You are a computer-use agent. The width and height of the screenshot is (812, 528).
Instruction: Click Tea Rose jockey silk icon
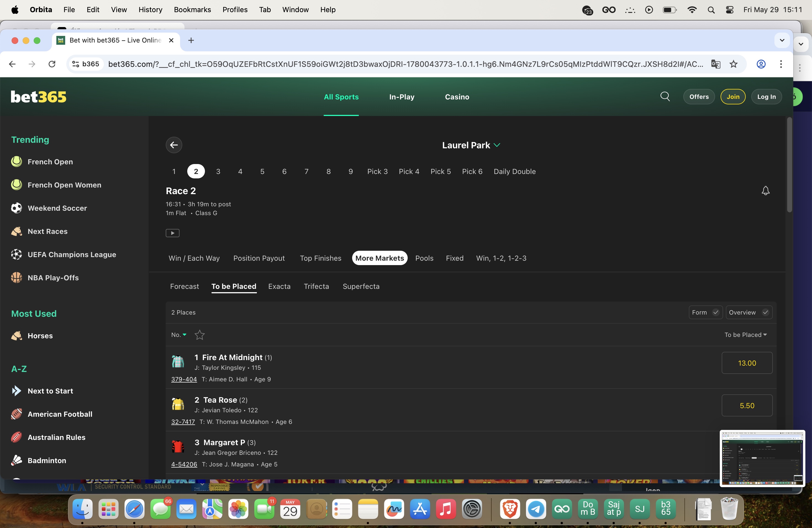tap(178, 404)
